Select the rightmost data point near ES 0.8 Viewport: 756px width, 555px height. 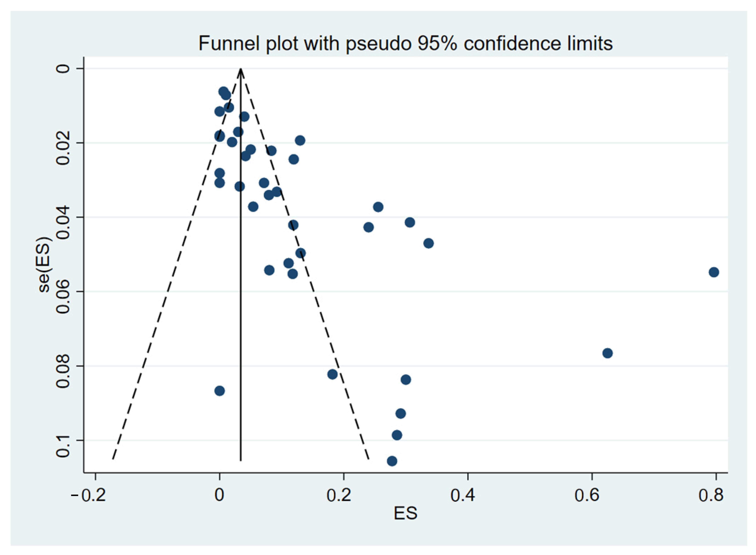click(x=714, y=272)
